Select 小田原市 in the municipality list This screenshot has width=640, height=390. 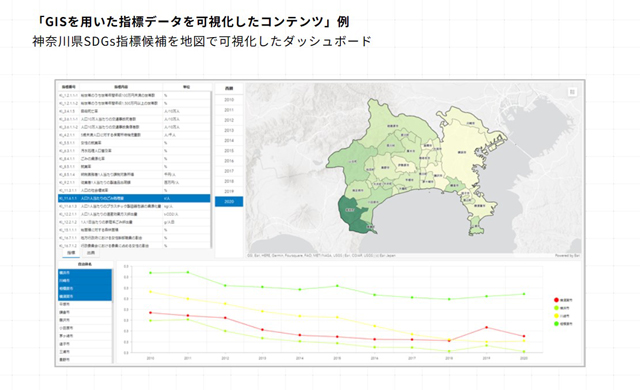(x=85, y=328)
